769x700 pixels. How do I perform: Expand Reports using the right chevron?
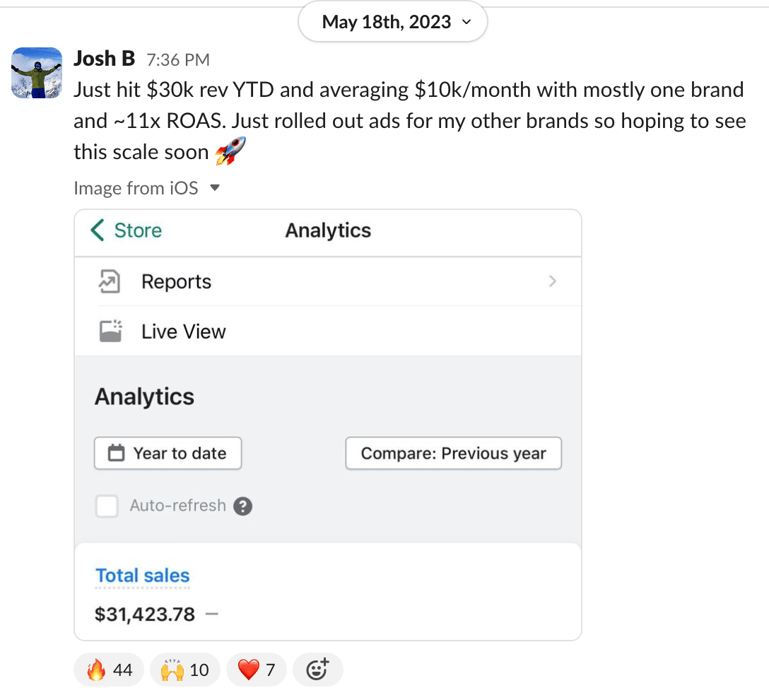(x=552, y=281)
